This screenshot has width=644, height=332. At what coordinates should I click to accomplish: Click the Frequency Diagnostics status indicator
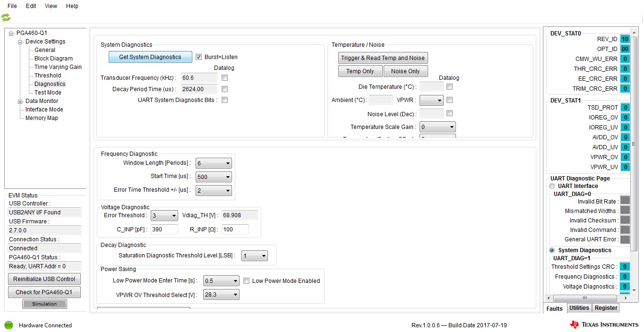point(625,277)
